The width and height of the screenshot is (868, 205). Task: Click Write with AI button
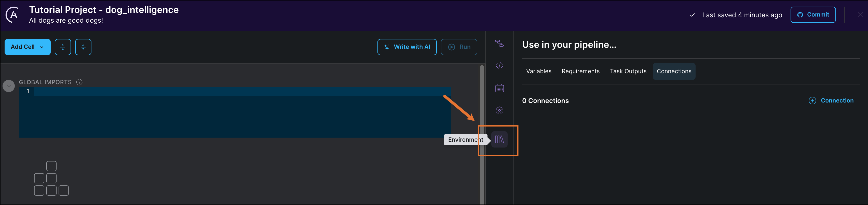coord(407,47)
